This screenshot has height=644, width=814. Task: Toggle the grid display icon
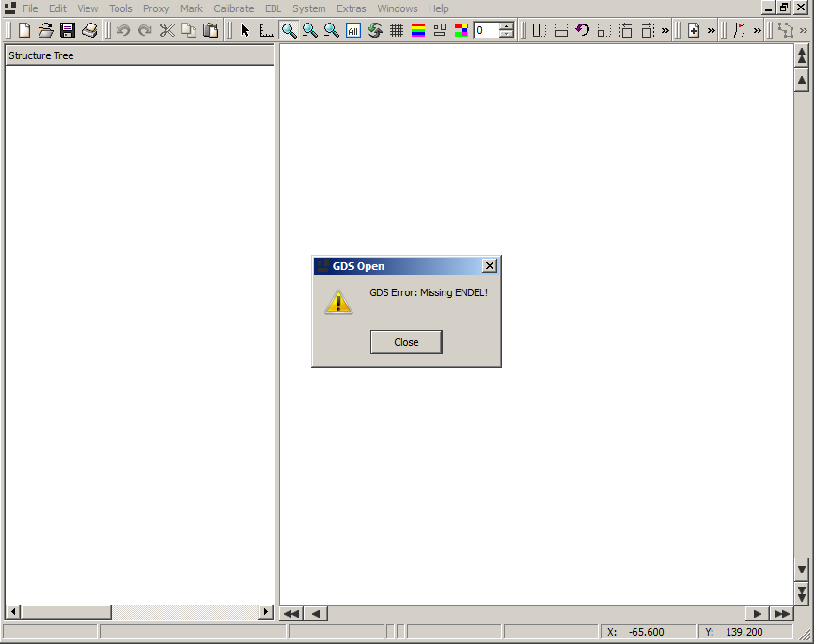tap(398, 29)
